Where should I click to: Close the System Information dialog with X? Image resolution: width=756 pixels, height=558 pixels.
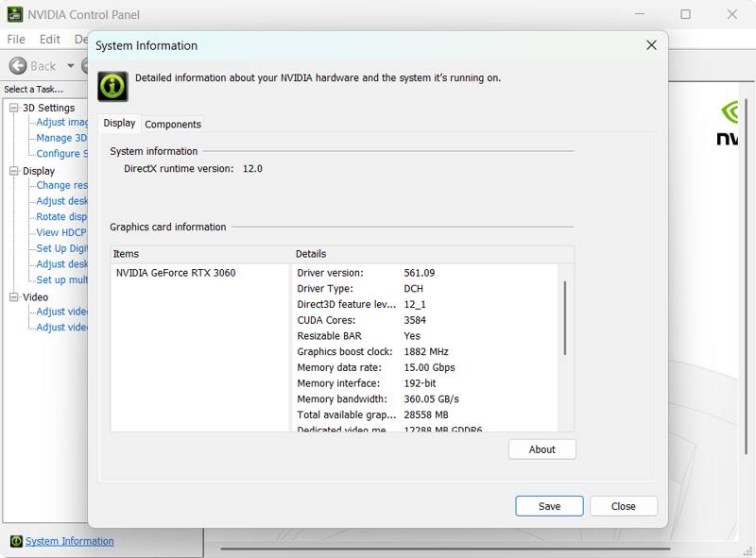(651, 45)
